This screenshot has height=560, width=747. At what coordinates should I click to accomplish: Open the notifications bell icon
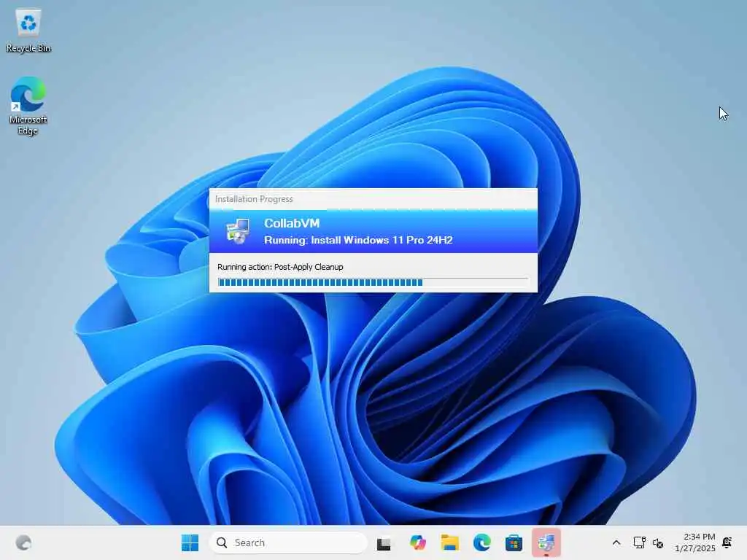727,542
